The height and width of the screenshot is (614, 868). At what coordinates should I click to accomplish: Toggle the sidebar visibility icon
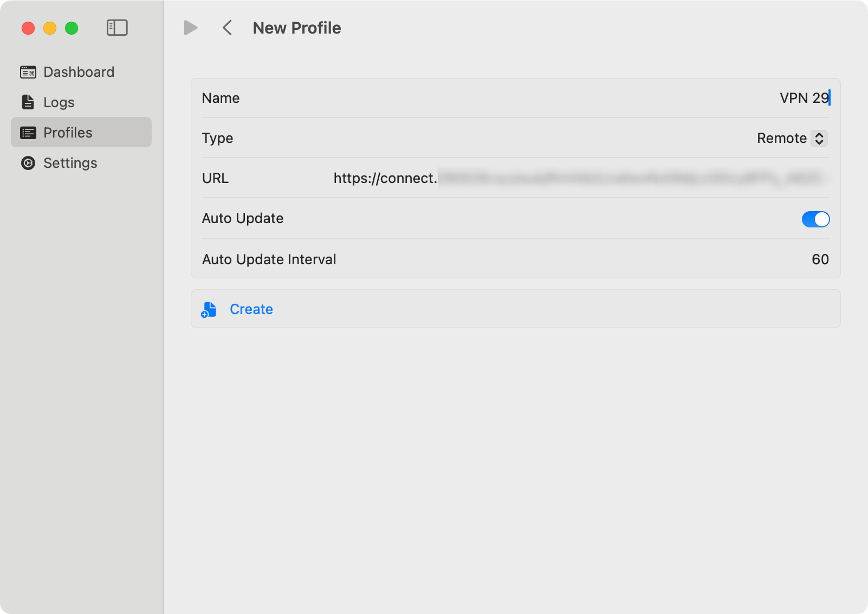pos(117,28)
